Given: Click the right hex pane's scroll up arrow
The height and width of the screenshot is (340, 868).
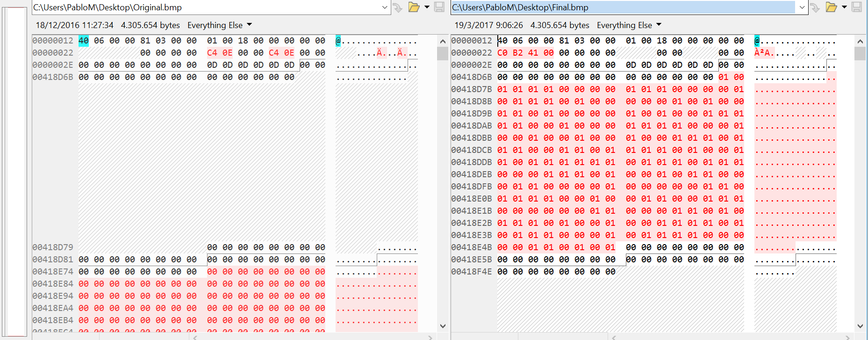Looking at the screenshot, I should (x=860, y=41).
